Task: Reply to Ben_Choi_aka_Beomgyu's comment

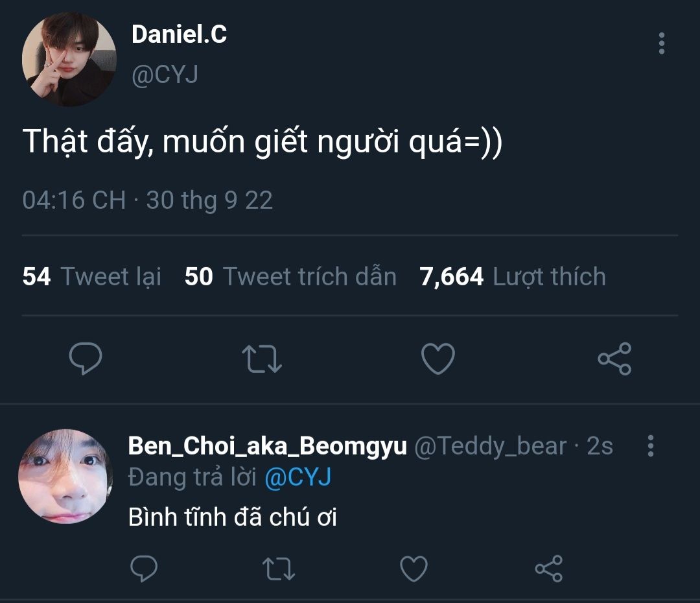Action: (144, 569)
